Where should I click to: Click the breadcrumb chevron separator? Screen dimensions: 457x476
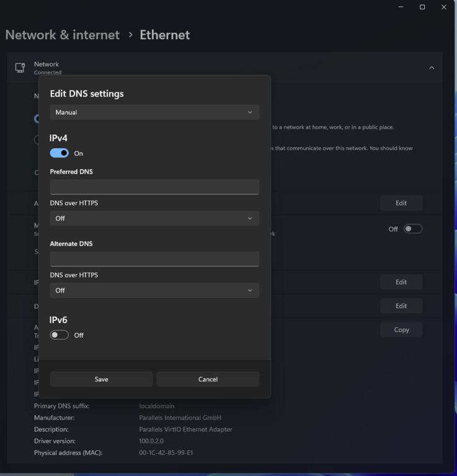[131, 35]
